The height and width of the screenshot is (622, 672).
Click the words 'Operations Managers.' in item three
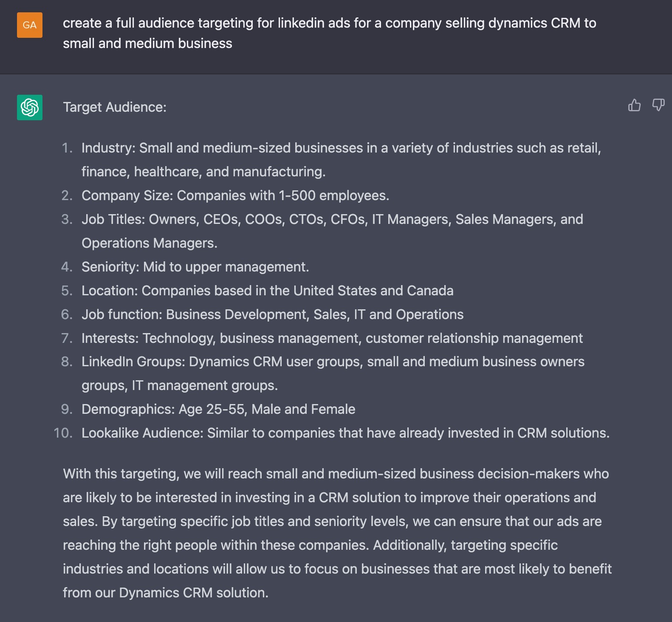tap(150, 243)
